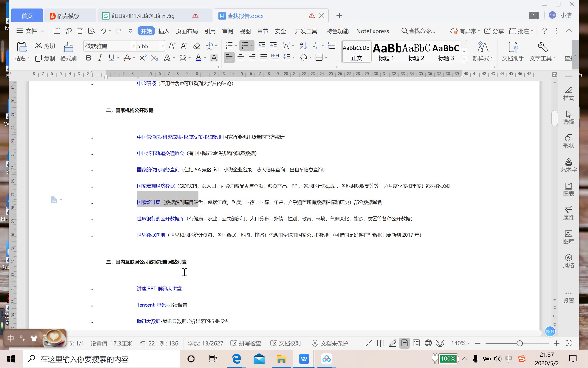
Task: Open the 中国城市轨道交通协会 link
Action: pyautogui.click(x=161, y=153)
